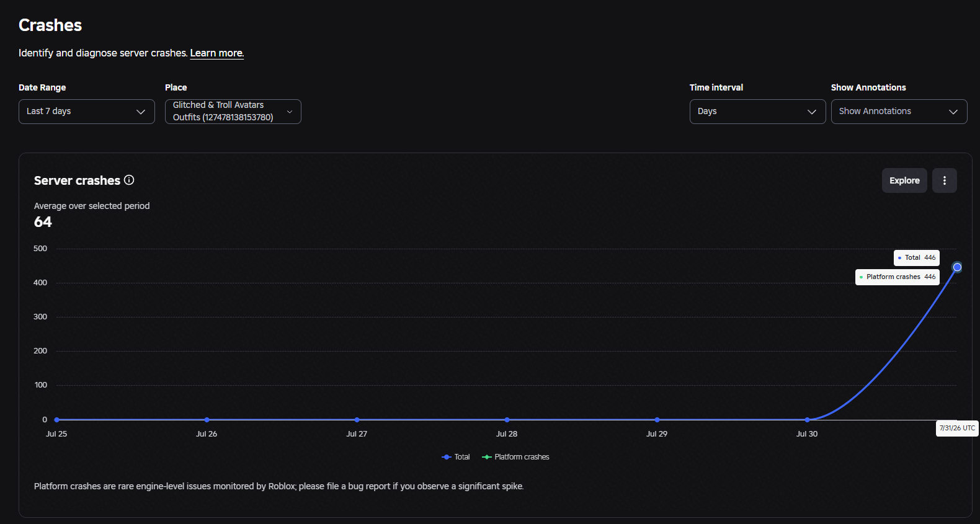Viewport: 980px width, 524px height.
Task: Click the Average over selected period label
Action: coord(92,206)
